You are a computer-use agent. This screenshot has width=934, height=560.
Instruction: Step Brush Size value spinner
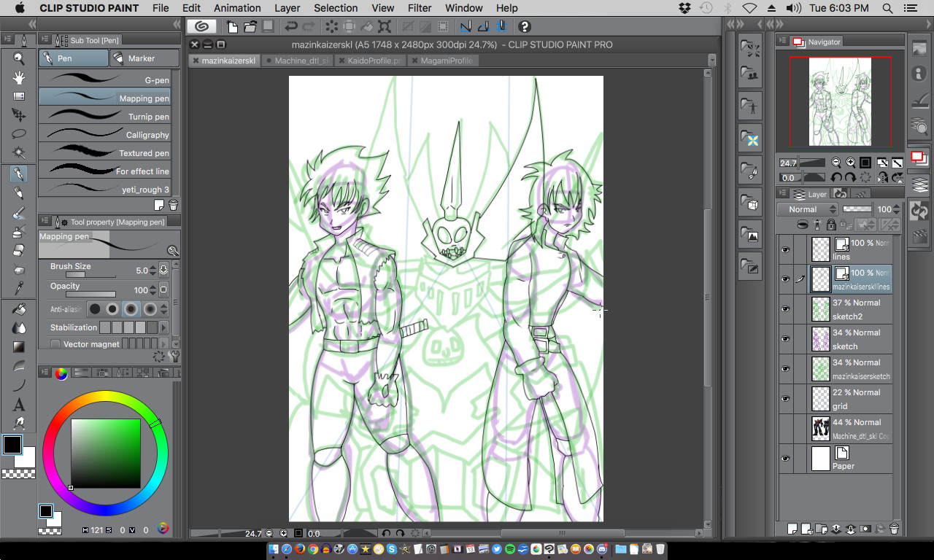153,271
